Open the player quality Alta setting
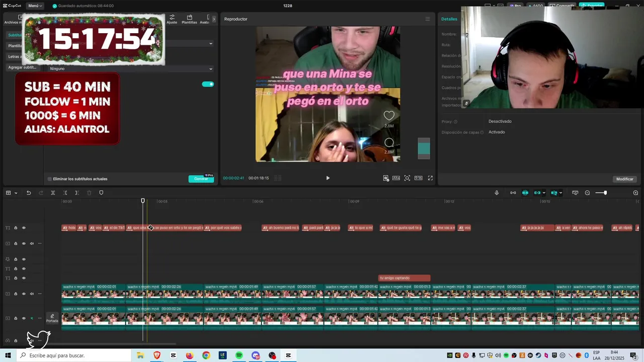 click(396, 178)
